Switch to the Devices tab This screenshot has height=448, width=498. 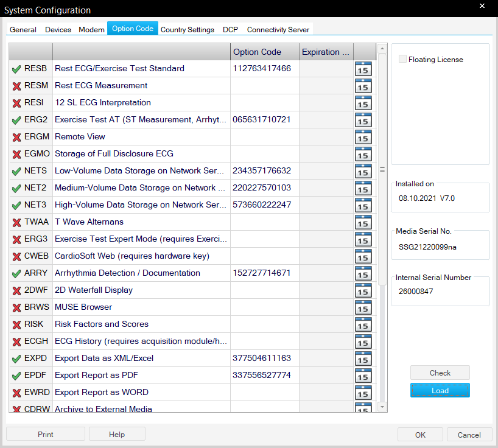click(58, 30)
